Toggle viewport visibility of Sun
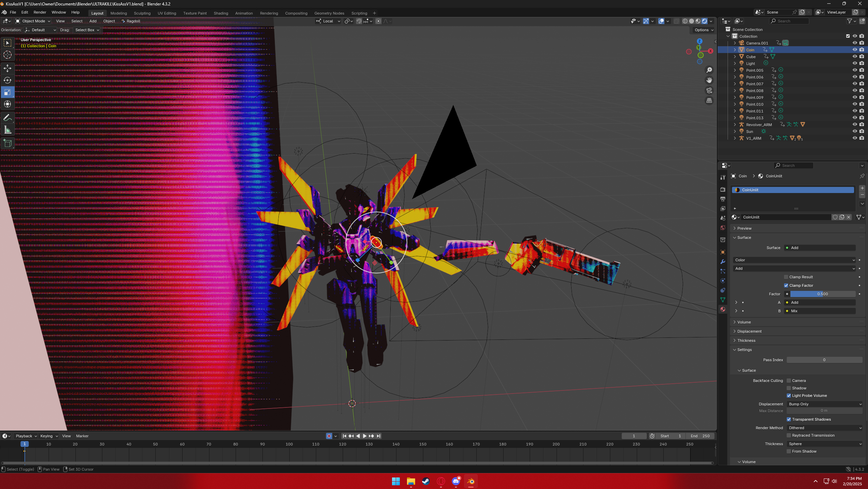868x489 pixels. [855, 131]
